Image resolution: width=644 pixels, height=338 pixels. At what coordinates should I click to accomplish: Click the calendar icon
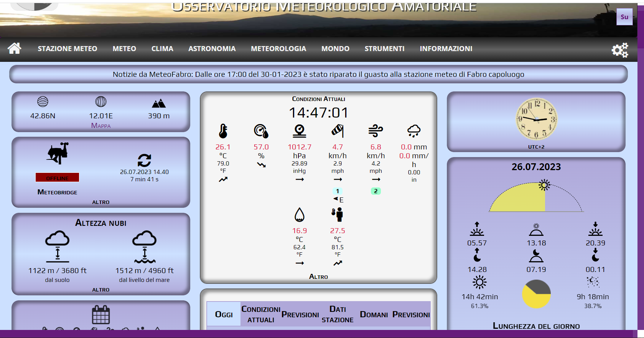pyautogui.click(x=101, y=315)
